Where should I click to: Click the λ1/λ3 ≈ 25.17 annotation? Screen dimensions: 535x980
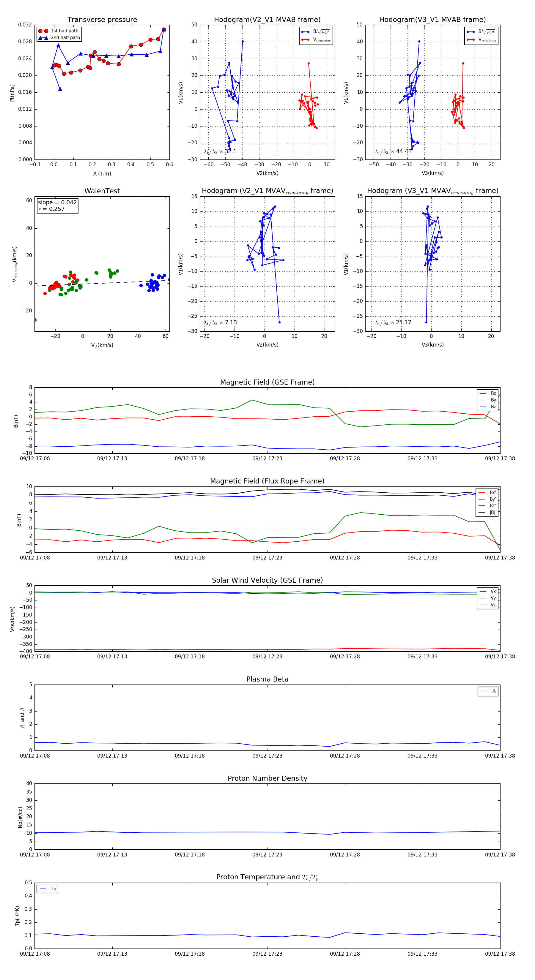(393, 323)
